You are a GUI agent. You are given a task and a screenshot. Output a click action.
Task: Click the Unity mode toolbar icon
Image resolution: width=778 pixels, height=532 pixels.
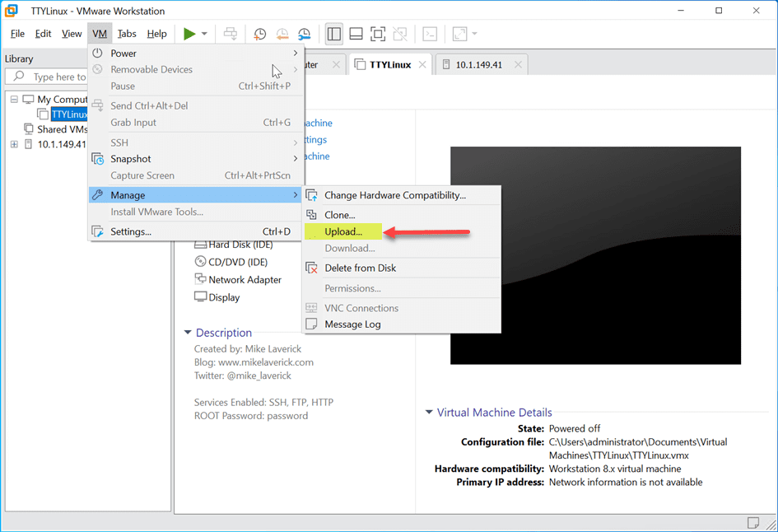(x=400, y=34)
